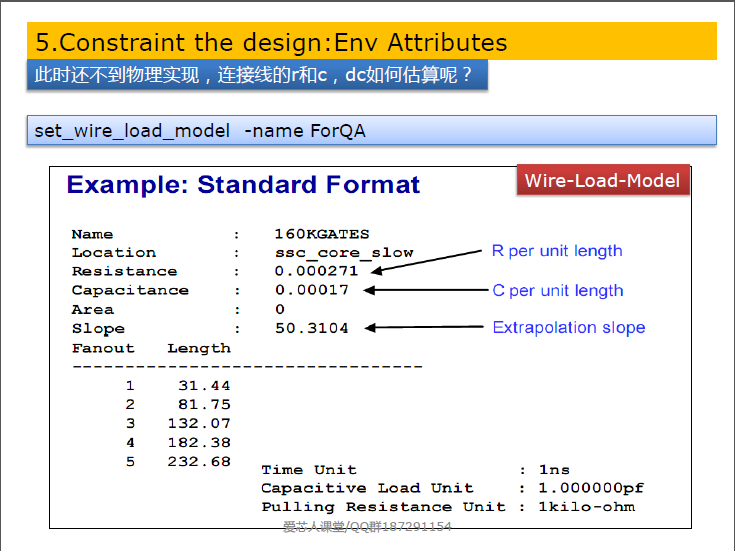Select the value '1kilo-ohm'
Viewport: 735px width, 551px height.
[587, 507]
